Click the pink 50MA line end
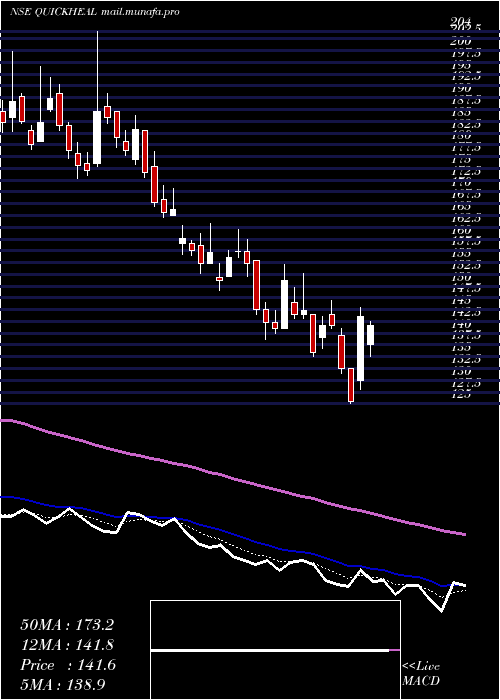 point(464,534)
